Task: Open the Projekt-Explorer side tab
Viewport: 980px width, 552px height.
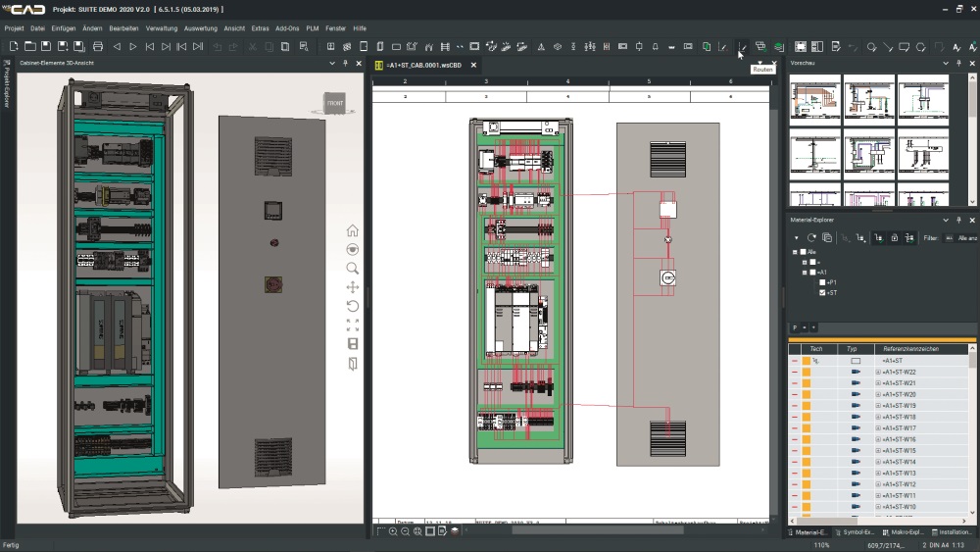Action: click(x=6, y=83)
